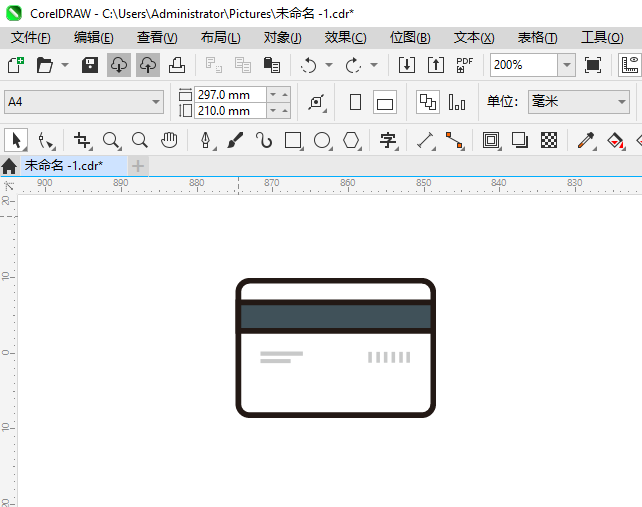Select the Dimension line tool
The width and height of the screenshot is (642, 507).
click(426, 140)
